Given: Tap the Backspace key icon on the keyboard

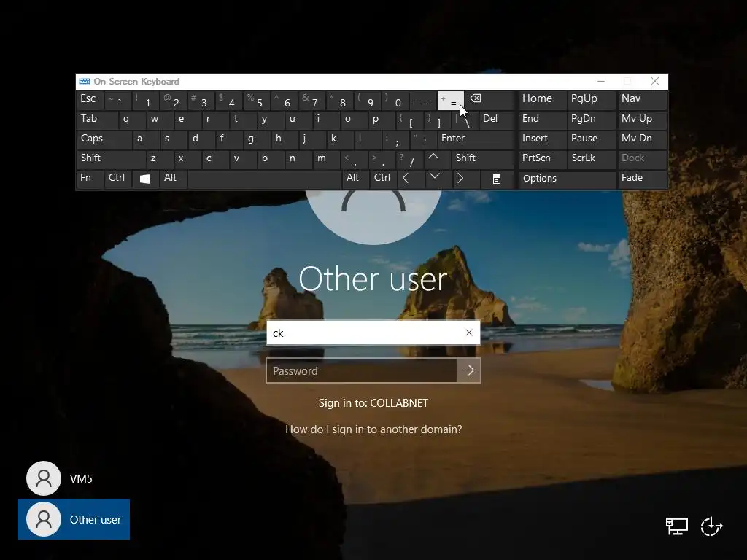Looking at the screenshot, I should pyautogui.click(x=490, y=100).
